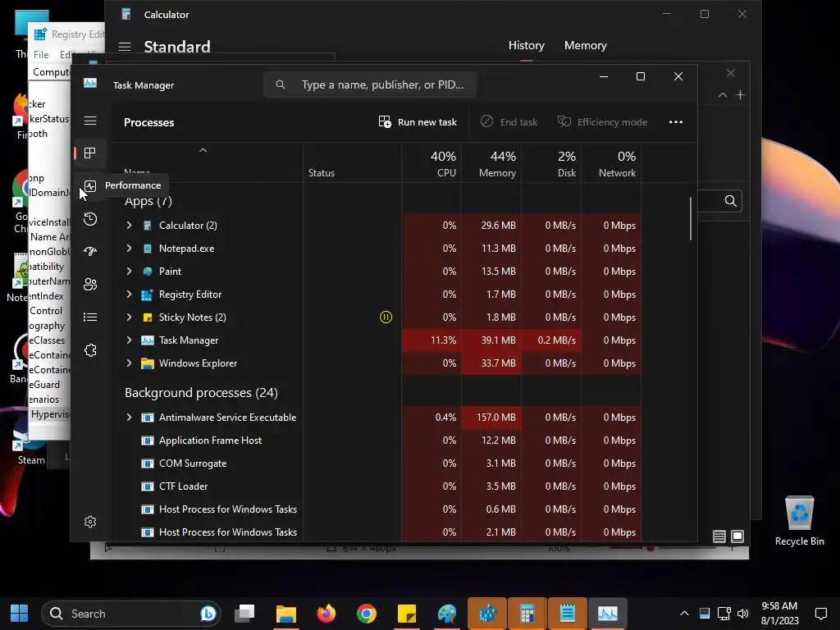Open the more options ellipsis in Task Manager
The image size is (840, 630).
tap(676, 122)
